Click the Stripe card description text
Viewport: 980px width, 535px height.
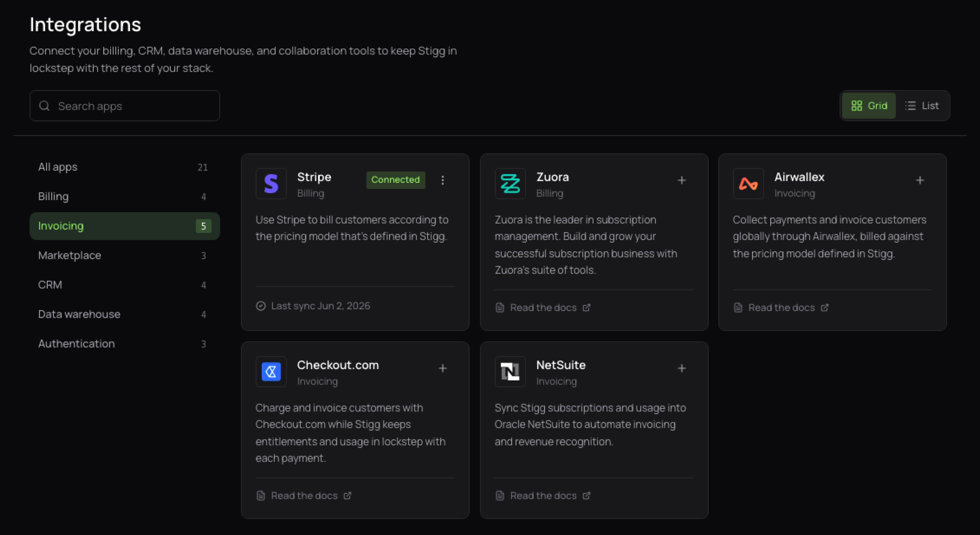click(352, 228)
